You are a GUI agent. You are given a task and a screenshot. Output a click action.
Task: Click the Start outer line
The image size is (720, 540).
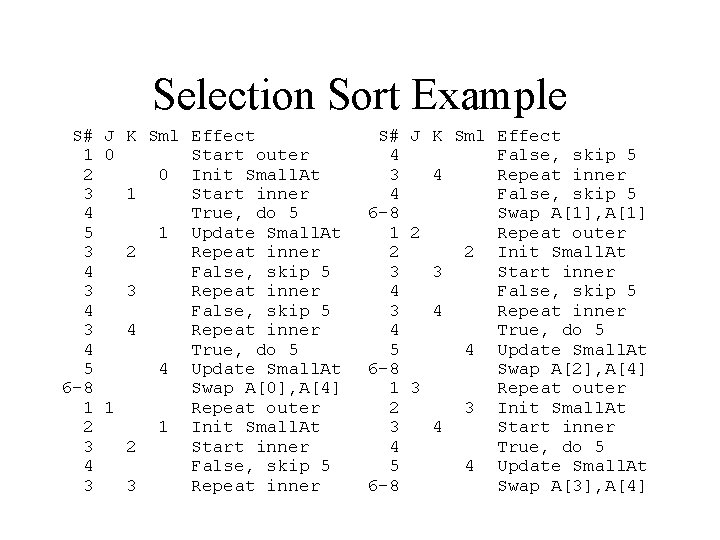tap(197, 155)
